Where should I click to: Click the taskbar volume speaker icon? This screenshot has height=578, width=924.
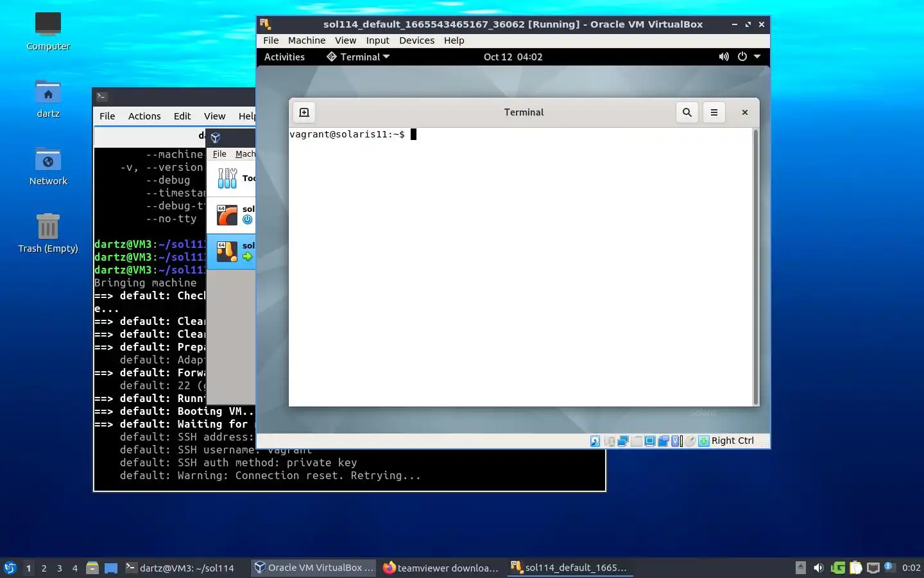pyautogui.click(x=818, y=568)
